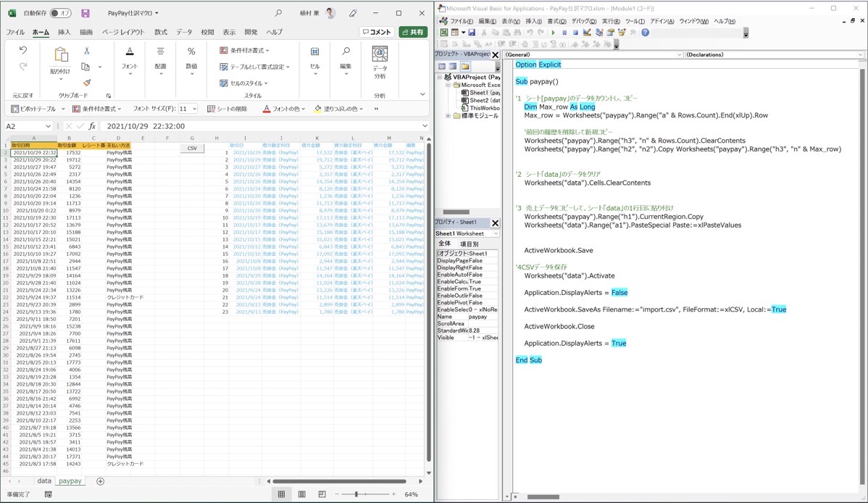Run the macro with the green play icon
The image size is (868, 503).
point(553,33)
